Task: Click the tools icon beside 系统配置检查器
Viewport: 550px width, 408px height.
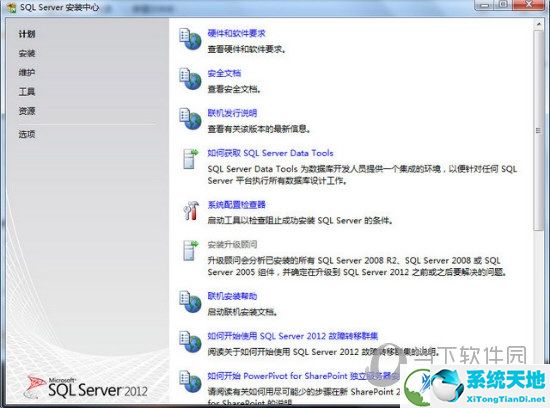Action: (191, 210)
